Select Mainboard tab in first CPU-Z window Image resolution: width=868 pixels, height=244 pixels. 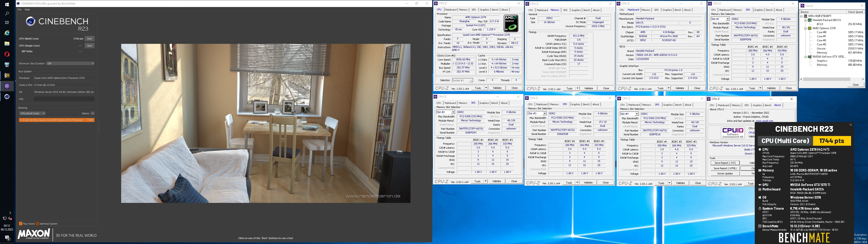[451, 10]
